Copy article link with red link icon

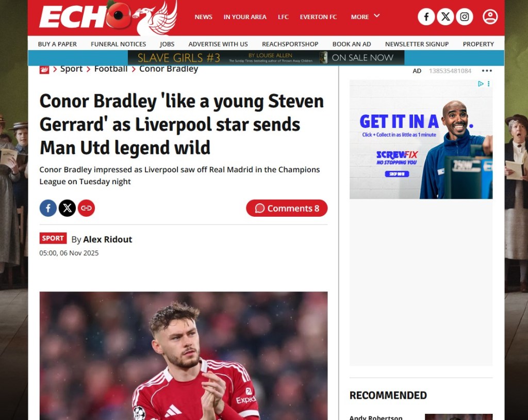[86, 208]
